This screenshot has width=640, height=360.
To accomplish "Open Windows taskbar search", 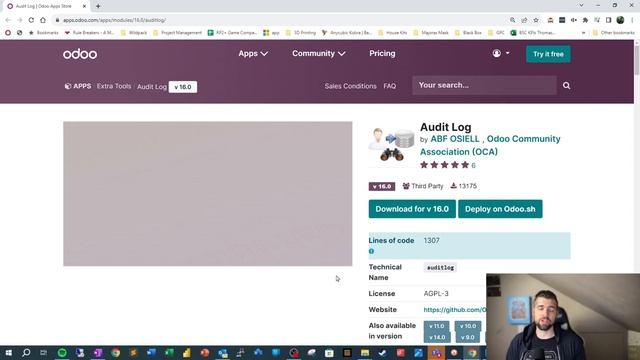I will (26, 353).
